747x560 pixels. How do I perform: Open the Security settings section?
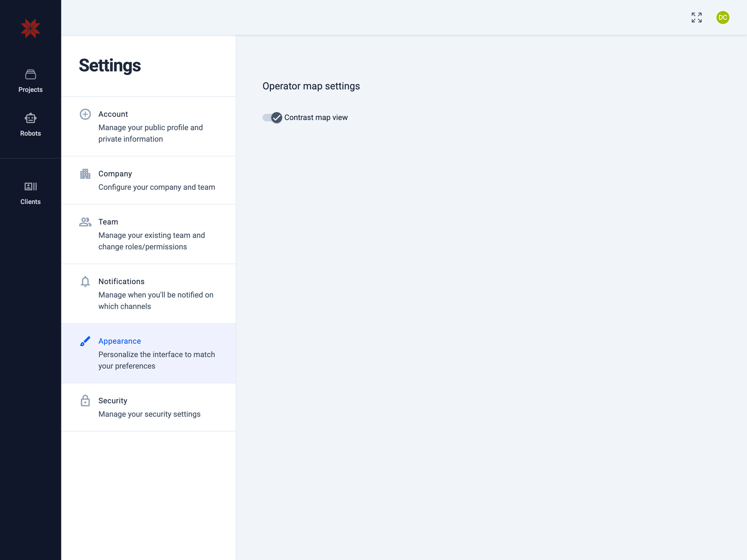(x=149, y=407)
